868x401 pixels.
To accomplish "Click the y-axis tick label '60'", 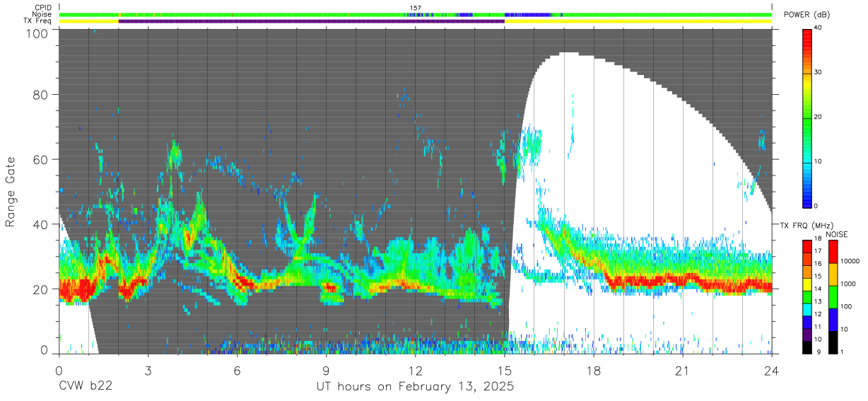I will tap(42, 159).
